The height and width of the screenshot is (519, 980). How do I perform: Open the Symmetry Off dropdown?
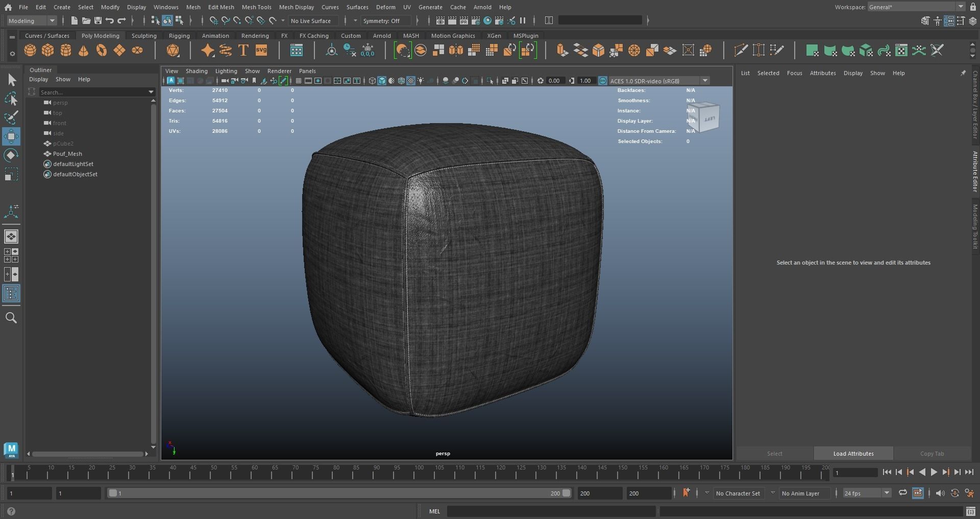[386, 21]
